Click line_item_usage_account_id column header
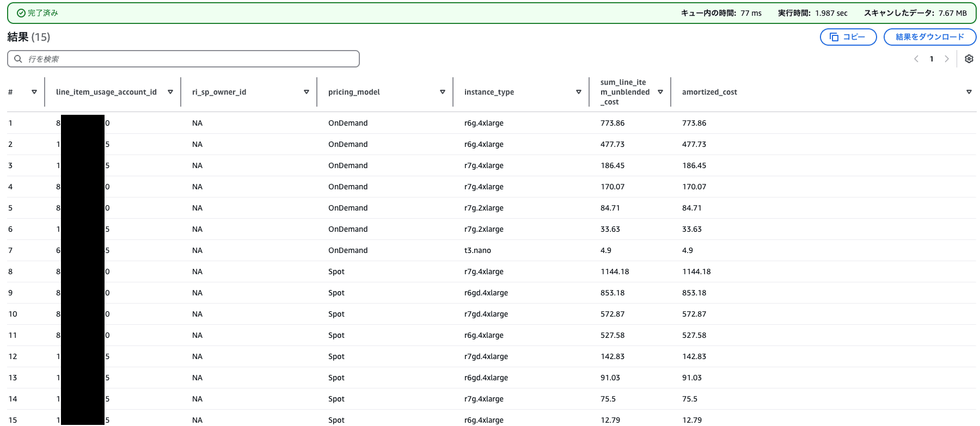 106,92
